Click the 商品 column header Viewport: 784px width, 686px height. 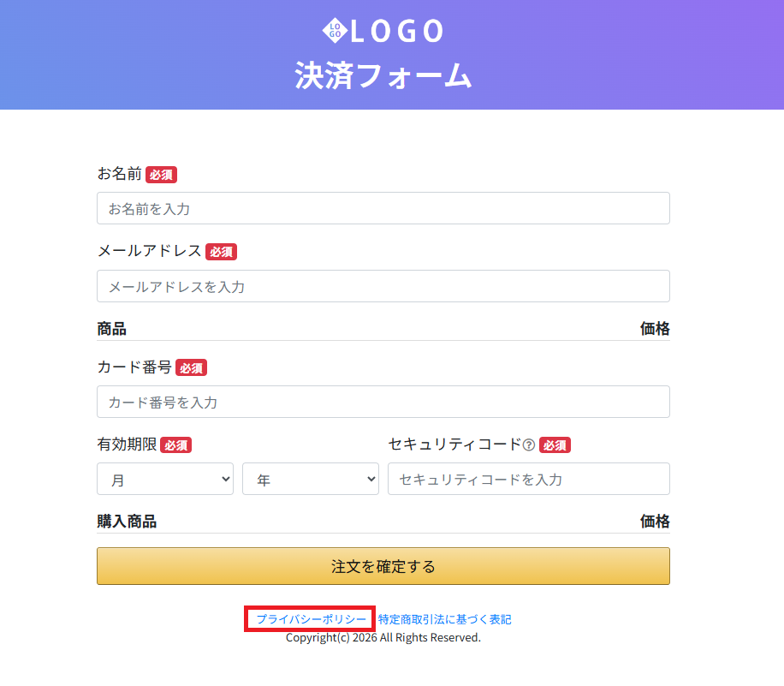click(x=112, y=329)
